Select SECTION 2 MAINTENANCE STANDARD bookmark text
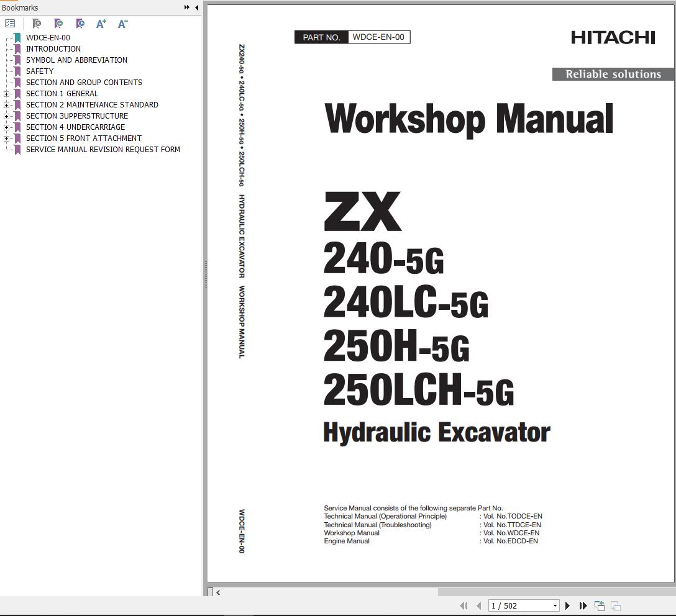676x616 pixels. 92,105
